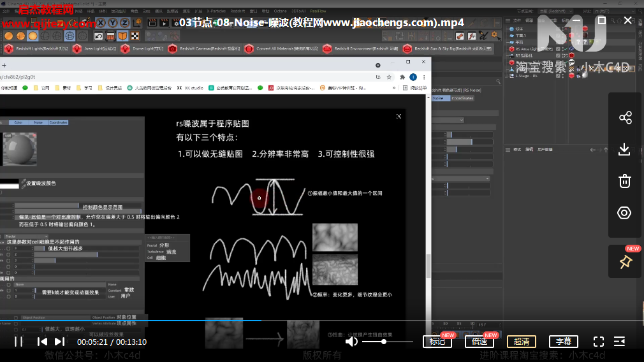Enter fullscreen mode in the player
Screen dimensions: 644x362
click(x=599, y=342)
